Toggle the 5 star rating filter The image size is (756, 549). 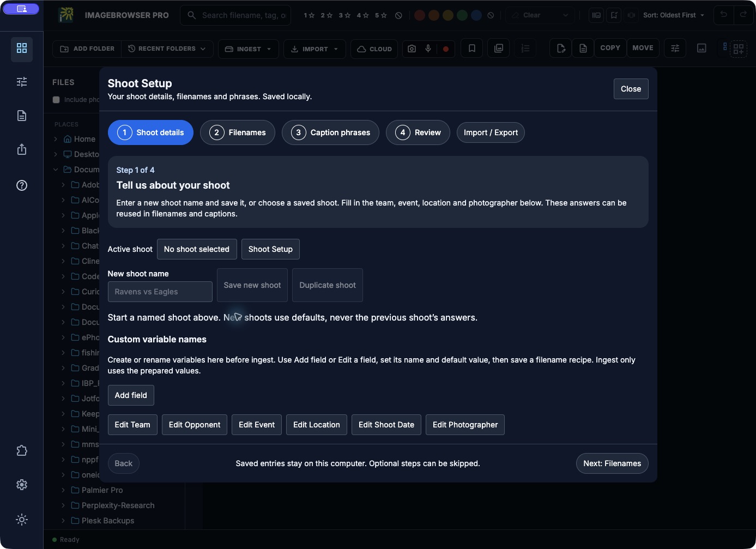click(380, 15)
